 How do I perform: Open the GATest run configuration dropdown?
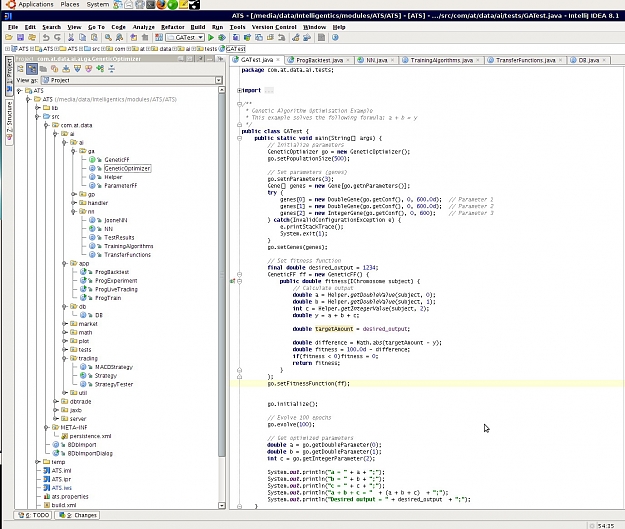tap(200, 37)
